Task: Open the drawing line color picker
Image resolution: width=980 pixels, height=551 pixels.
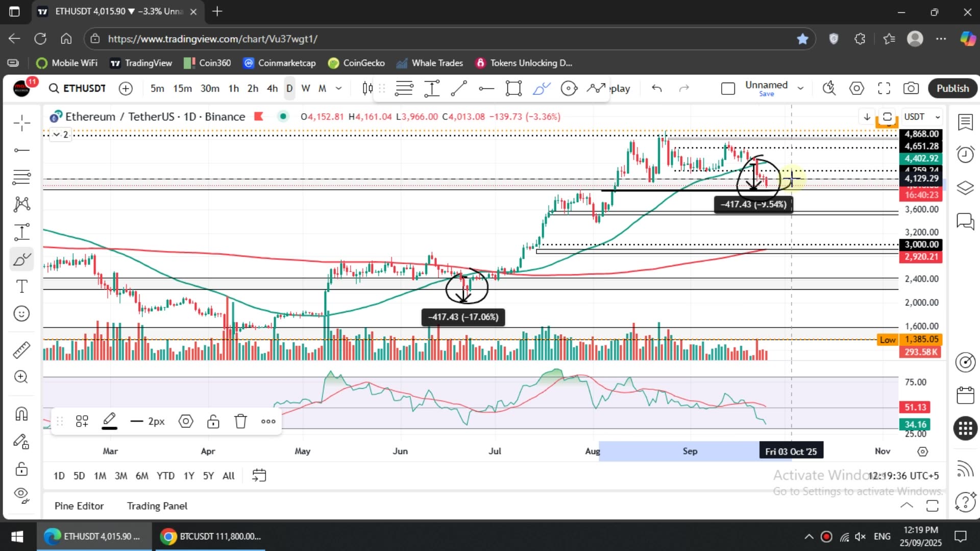Action: point(109,421)
